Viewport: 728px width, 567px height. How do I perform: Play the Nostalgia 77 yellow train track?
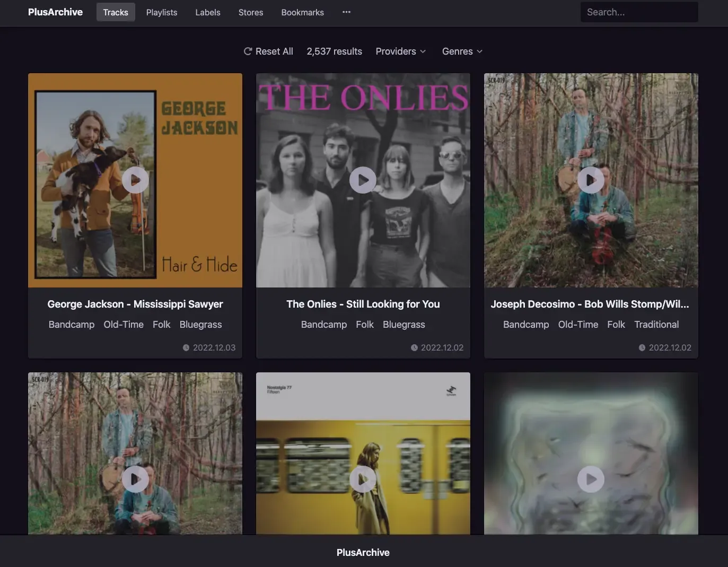tap(363, 479)
